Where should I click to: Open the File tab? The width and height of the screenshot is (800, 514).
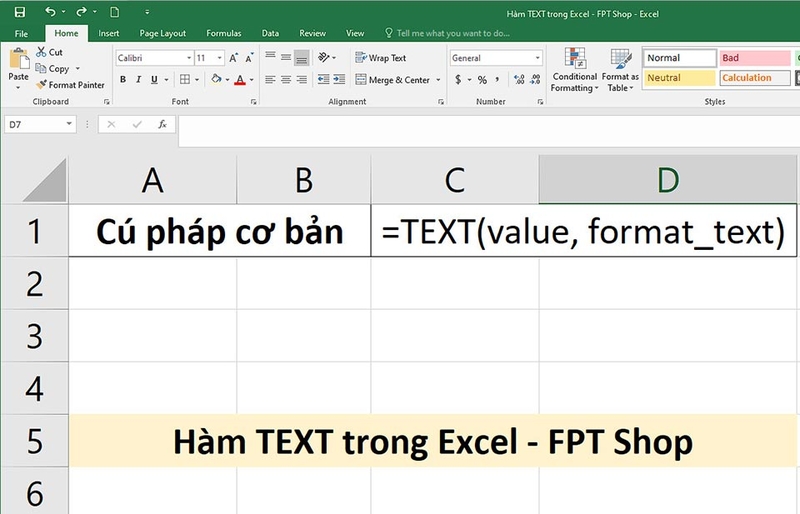click(x=21, y=34)
